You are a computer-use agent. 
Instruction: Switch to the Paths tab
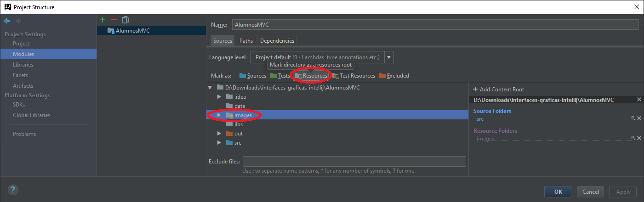point(246,41)
